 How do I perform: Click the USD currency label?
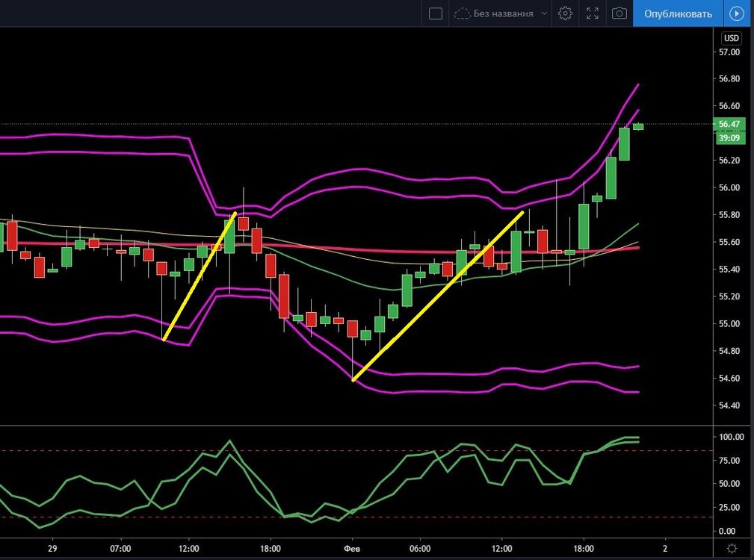tap(732, 38)
